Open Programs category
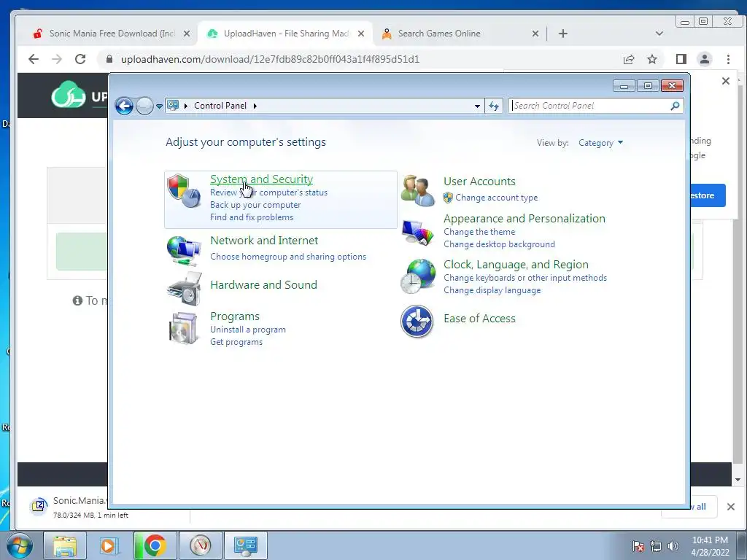The width and height of the screenshot is (747, 560). [235, 316]
